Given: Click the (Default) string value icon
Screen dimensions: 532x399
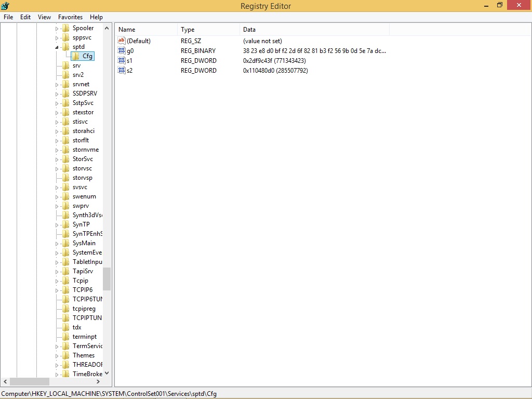Looking at the screenshot, I should coord(122,41).
